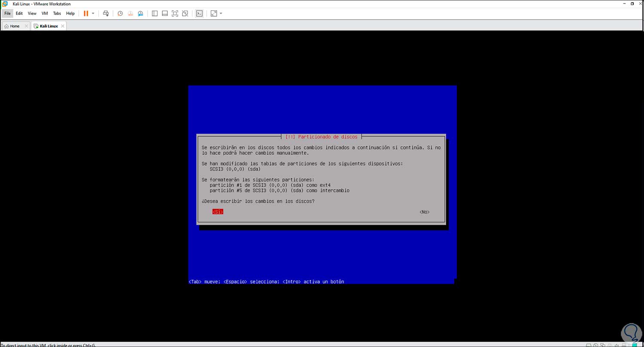Click the 'partición #5' intercambio line

coord(279,190)
